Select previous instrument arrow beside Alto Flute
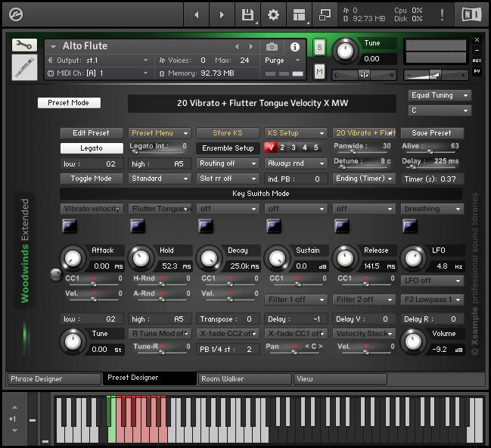 coord(237,47)
